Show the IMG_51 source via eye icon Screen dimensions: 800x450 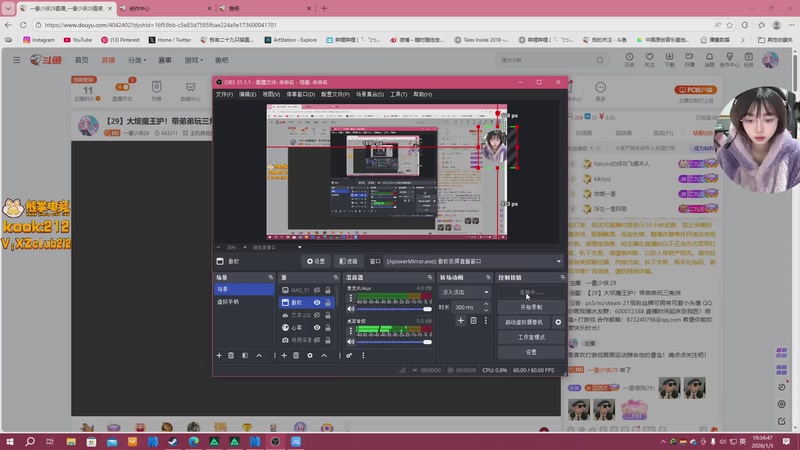(317, 290)
